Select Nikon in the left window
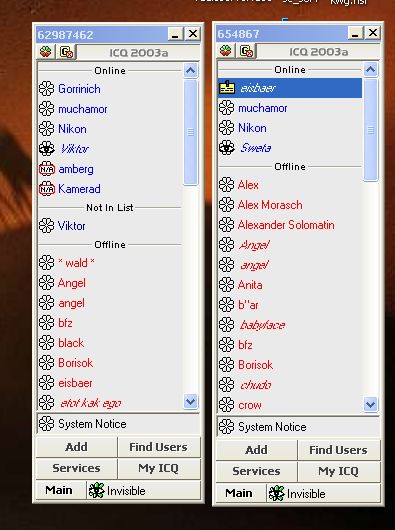The height and width of the screenshot is (530, 395). point(110,129)
